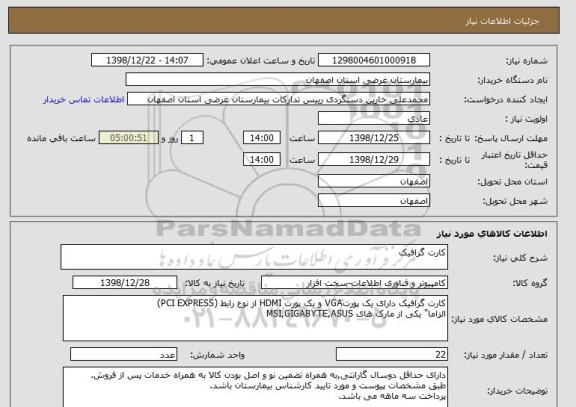Click the header title جزئیات اطلاعات نیاز
576x407 pixels.
click(502, 21)
